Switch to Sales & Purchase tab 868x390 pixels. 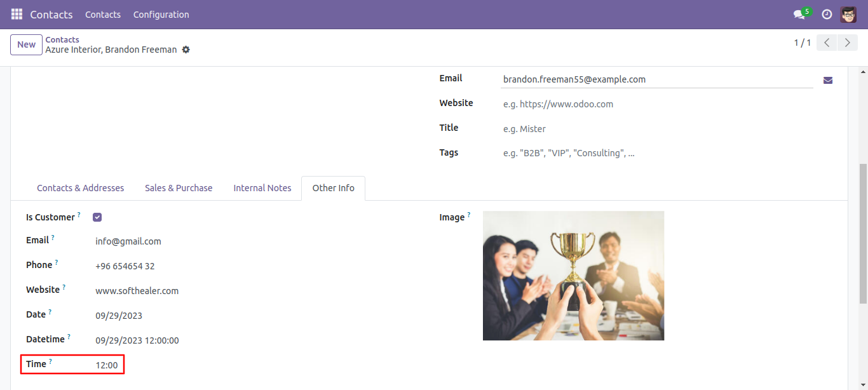pyautogui.click(x=179, y=188)
